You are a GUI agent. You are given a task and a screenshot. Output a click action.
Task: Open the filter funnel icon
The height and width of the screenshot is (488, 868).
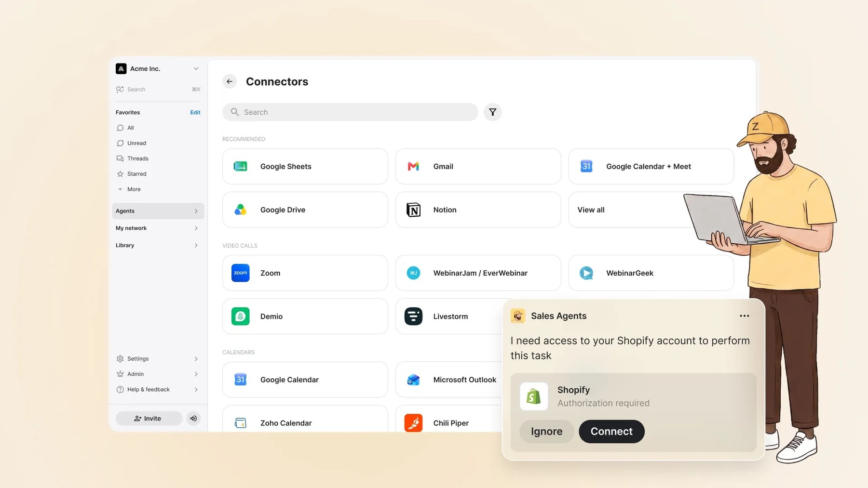(492, 112)
